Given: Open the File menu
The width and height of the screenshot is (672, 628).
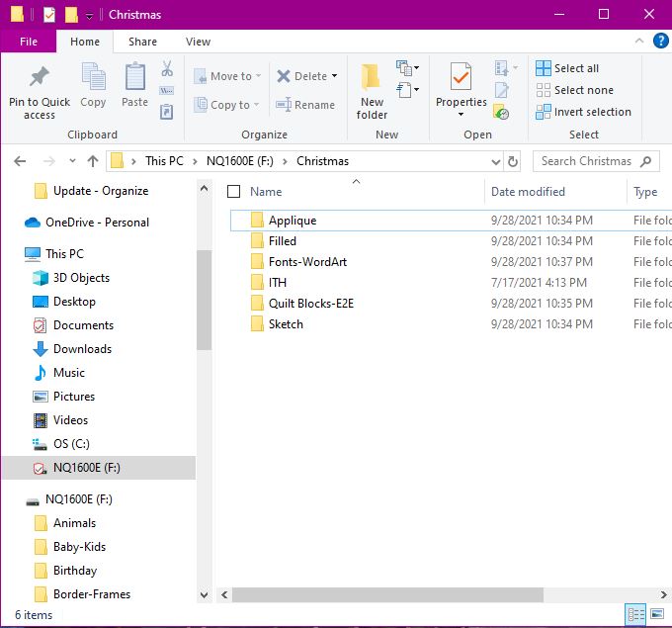Looking at the screenshot, I should coord(29,42).
